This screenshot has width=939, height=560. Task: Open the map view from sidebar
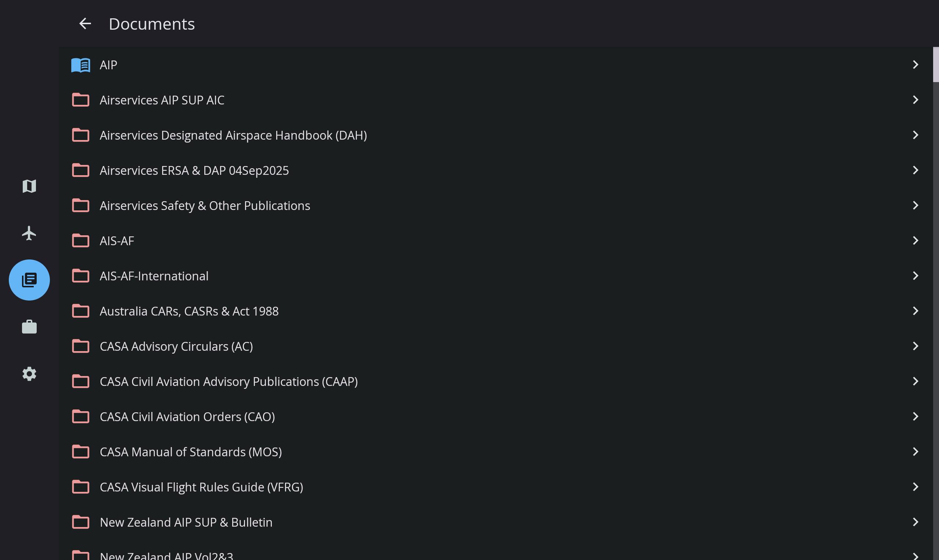tap(29, 186)
